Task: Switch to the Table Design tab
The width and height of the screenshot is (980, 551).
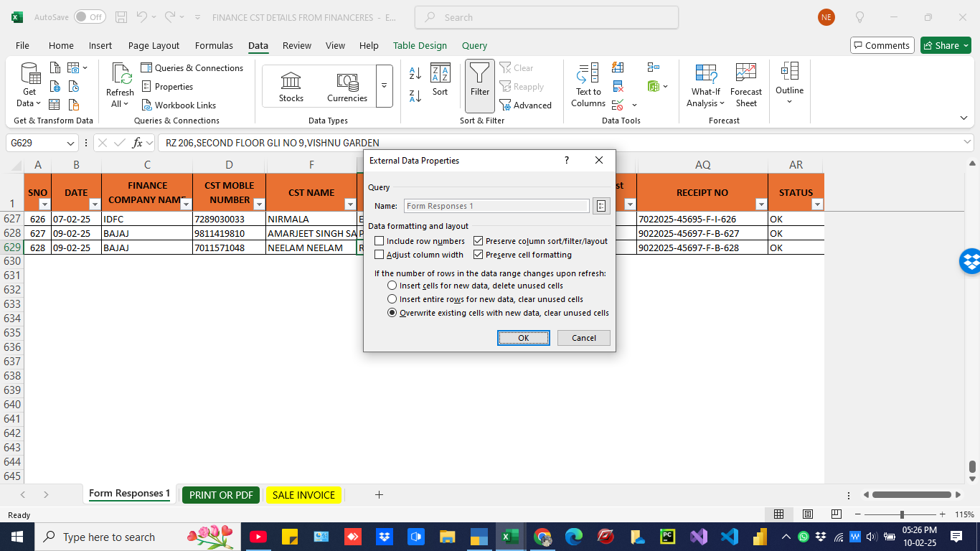Action: (420, 45)
